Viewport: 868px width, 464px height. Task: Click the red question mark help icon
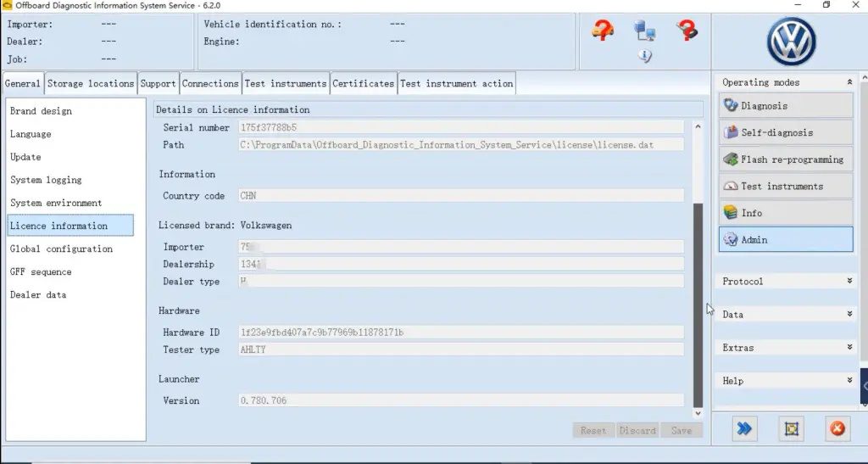(x=687, y=30)
